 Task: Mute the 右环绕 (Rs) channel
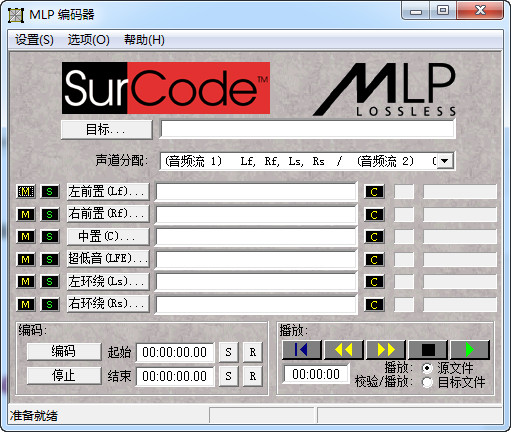(26, 304)
